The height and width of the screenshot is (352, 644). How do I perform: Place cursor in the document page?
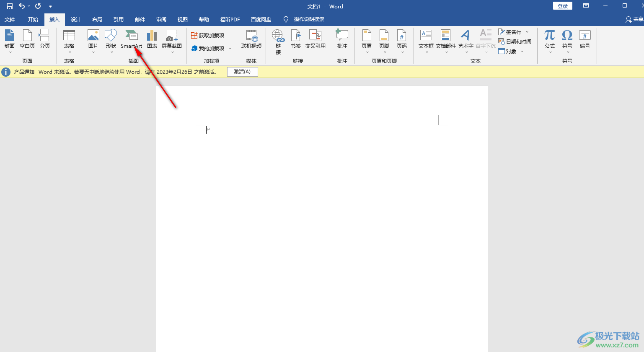pos(322,218)
